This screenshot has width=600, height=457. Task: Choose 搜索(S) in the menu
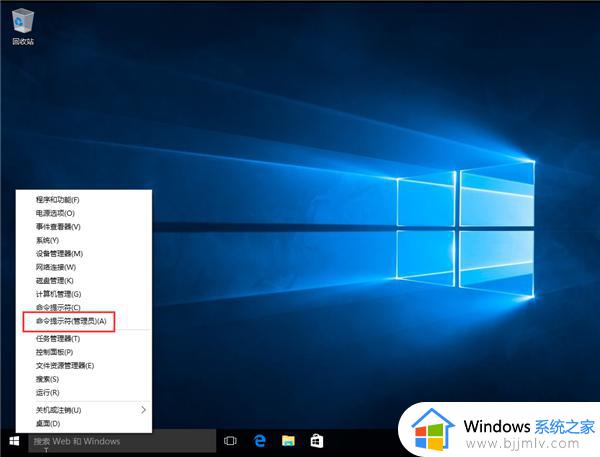coord(83,379)
